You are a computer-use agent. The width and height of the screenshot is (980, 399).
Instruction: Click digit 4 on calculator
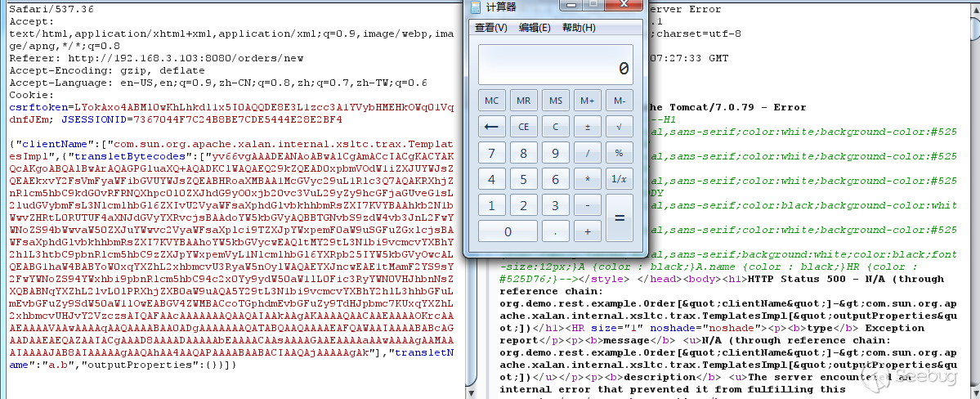tap(492, 180)
